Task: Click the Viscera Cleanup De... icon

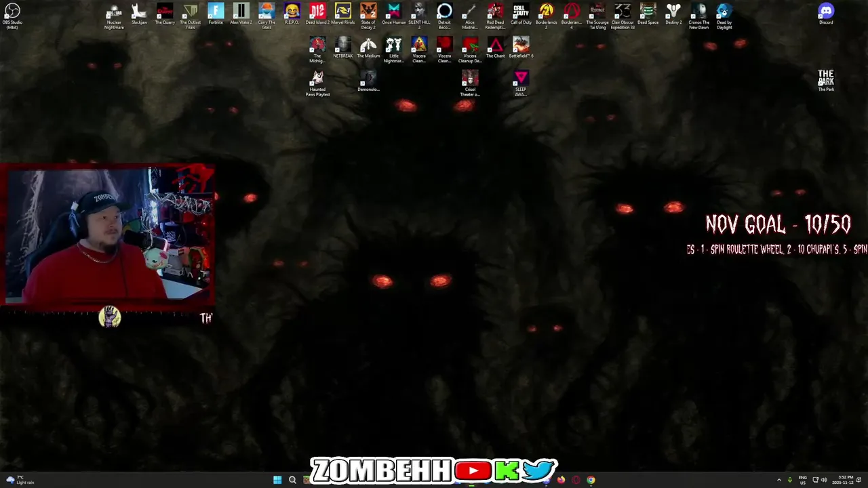Action: 470,50
